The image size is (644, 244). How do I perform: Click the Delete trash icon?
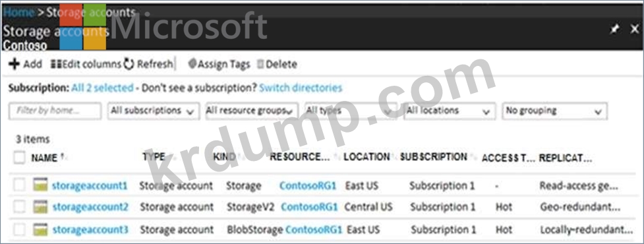tap(260, 65)
